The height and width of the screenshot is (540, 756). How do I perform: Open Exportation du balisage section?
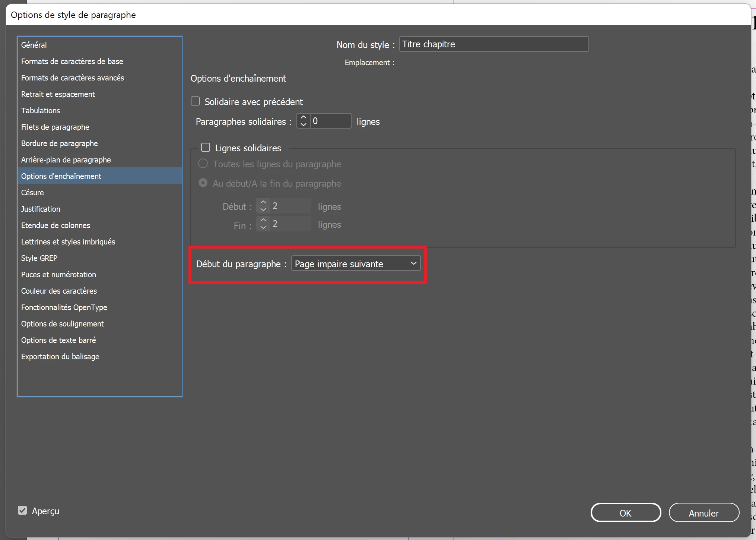click(60, 357)
